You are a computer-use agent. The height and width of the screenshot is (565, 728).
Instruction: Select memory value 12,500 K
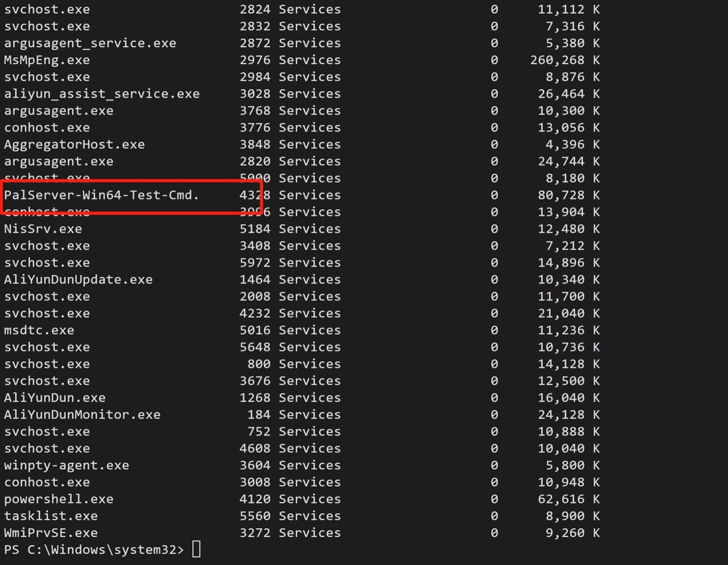[569, 381]
